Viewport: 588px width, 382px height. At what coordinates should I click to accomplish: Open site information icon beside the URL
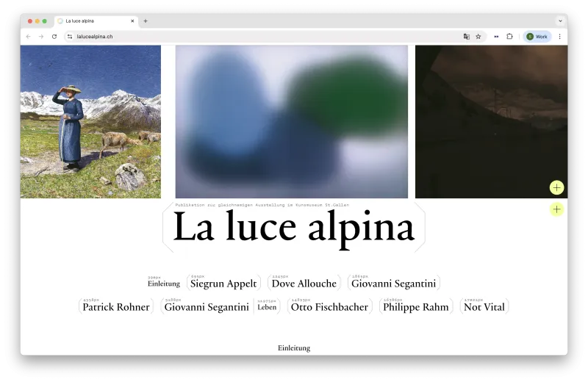pyautogui.click(x=69, y=36)
